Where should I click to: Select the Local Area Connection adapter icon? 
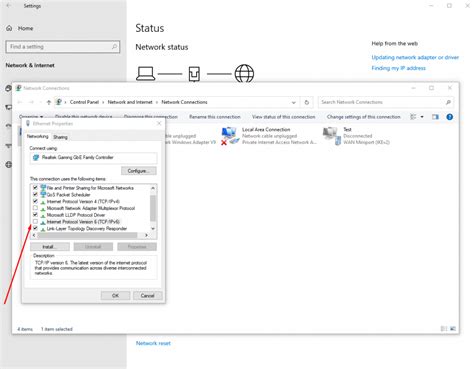pos(230,136)
